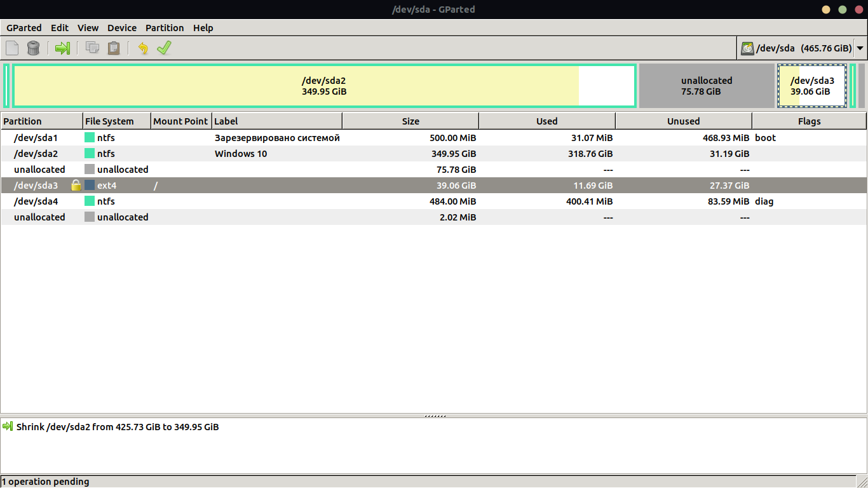
Task: Click the 'boot' flag cell
Action: click(765, 138)
